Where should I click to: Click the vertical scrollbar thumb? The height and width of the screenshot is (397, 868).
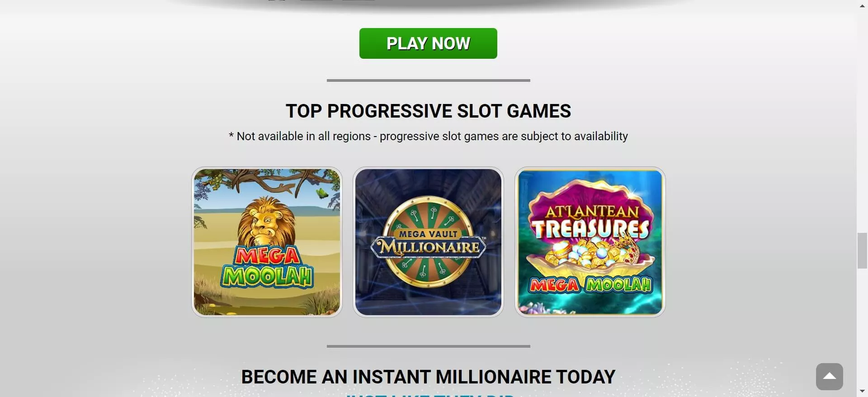tap(862, 250)
